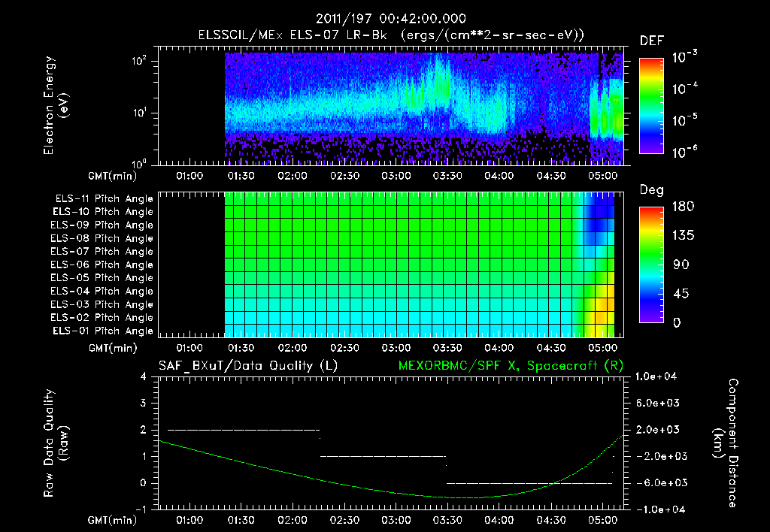The image size is (770, 532).
Task: Click the GMT(min) label under the spectrogram
Action: click(x=112, y=176)
